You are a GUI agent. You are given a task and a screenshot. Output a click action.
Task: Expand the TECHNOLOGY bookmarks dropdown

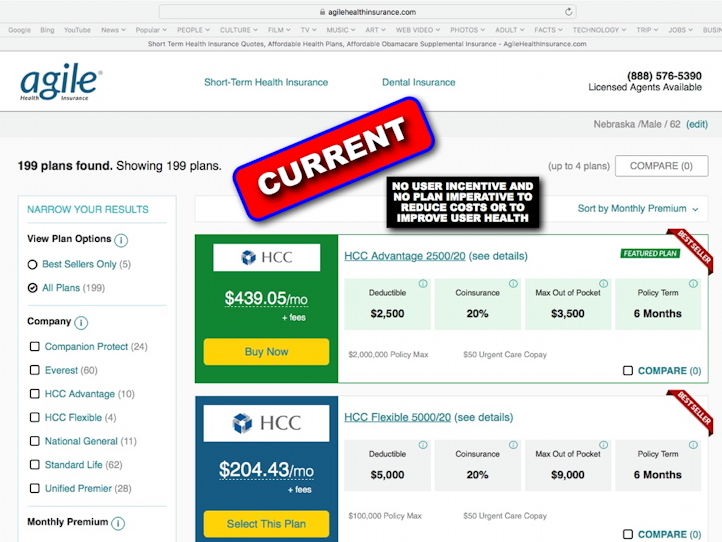click(x=600, y=30)
